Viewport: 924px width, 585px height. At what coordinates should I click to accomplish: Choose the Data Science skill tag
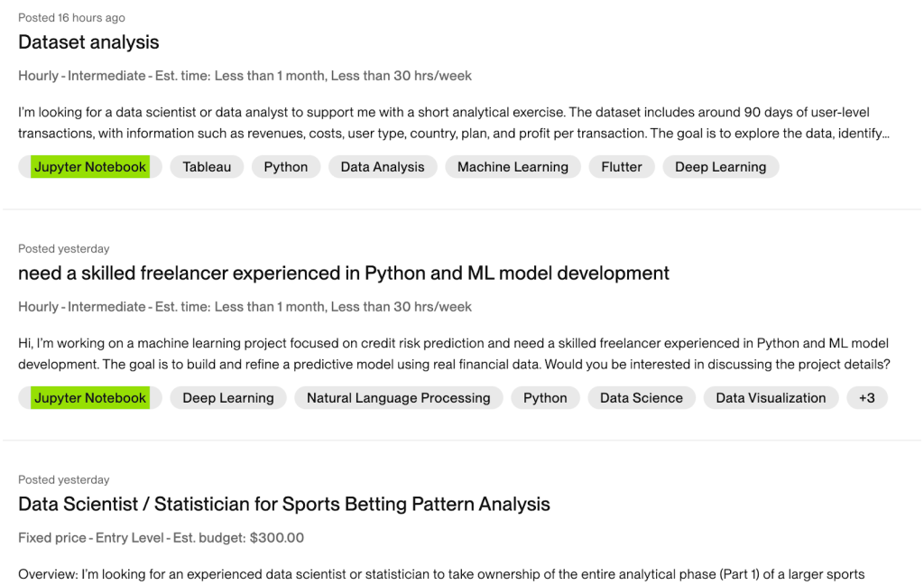[642, 398]
